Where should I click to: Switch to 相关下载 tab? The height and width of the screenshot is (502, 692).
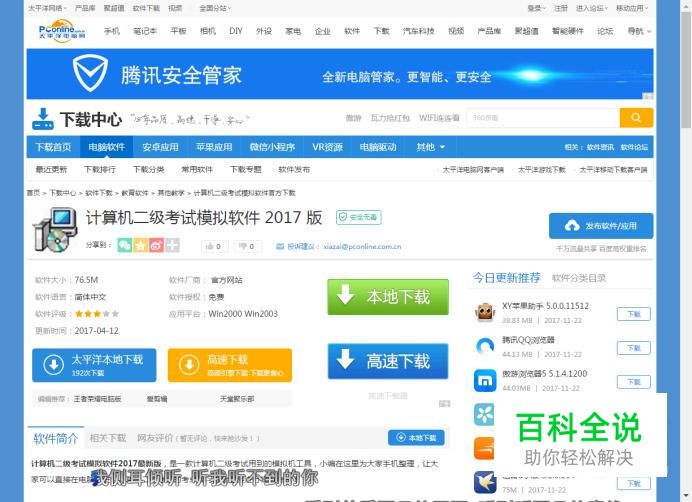click(108, 438)
